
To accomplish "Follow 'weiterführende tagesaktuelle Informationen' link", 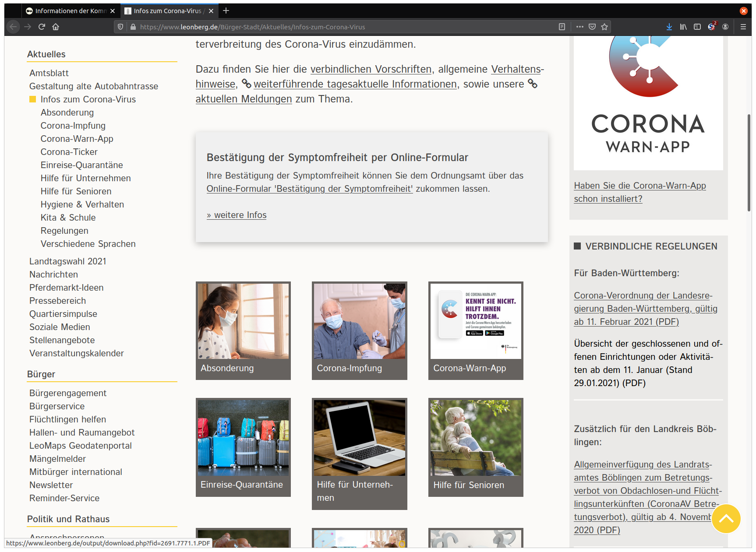I will click(355, 84).
